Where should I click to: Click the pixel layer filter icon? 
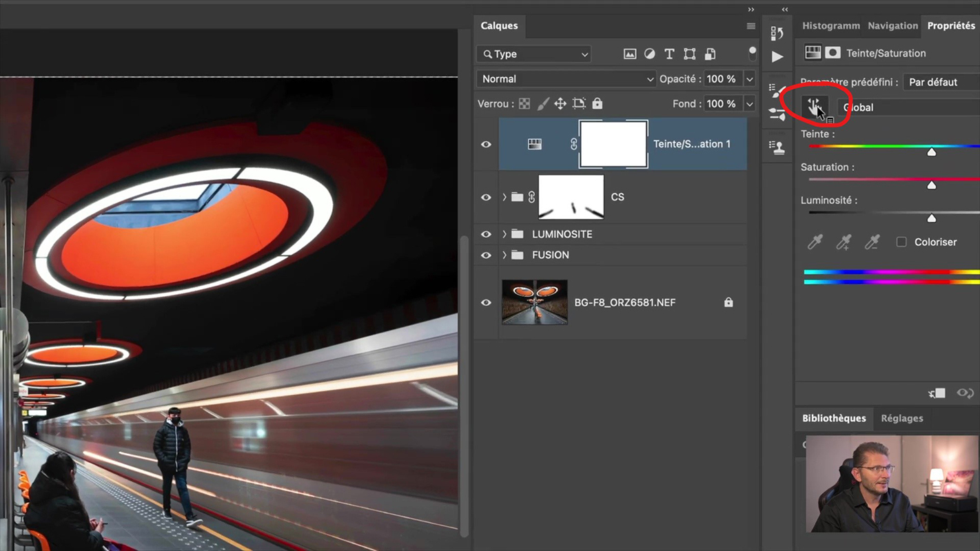pyautogui.click(x=629, y=54)
